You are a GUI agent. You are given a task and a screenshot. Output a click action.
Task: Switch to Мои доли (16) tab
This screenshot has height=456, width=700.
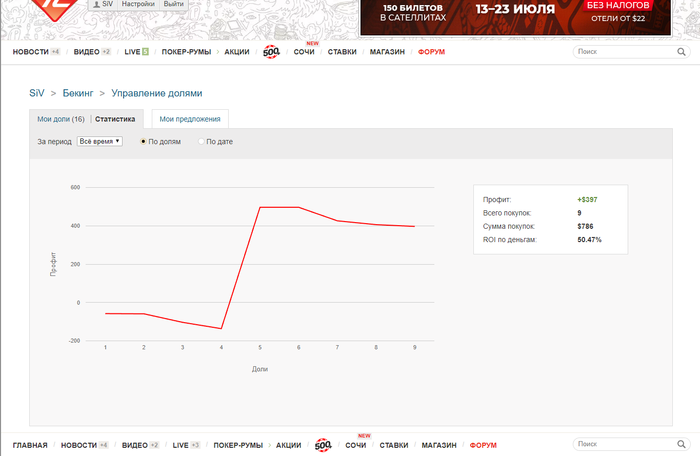coord(61,119)
